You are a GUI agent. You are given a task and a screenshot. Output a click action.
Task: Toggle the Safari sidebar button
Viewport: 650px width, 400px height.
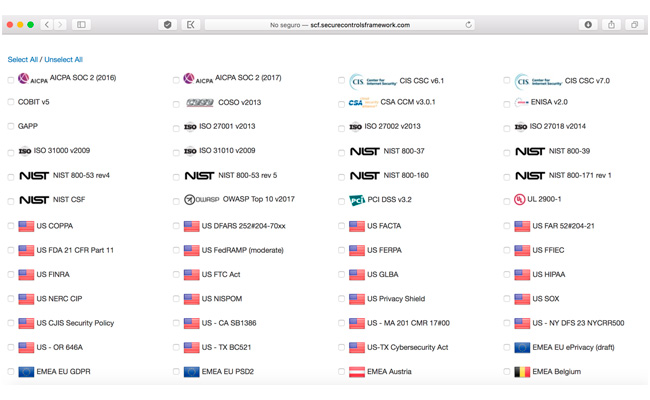pyautogui.click(x=81, y=25)
